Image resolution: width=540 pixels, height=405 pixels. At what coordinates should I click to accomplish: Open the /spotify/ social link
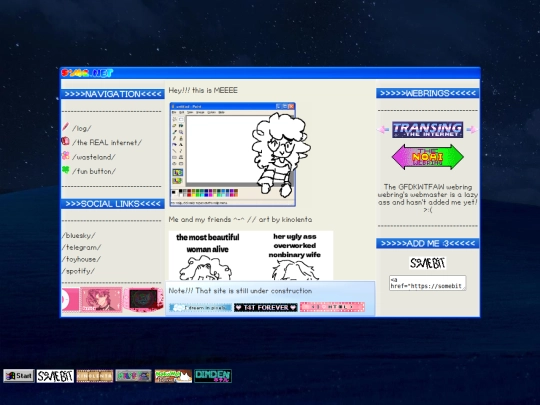click(79, 271)
